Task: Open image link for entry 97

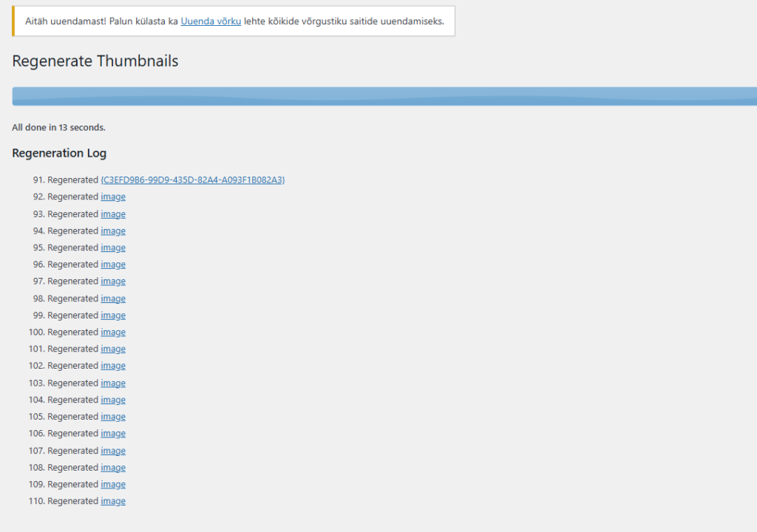Action: click(x=113, y=282)
